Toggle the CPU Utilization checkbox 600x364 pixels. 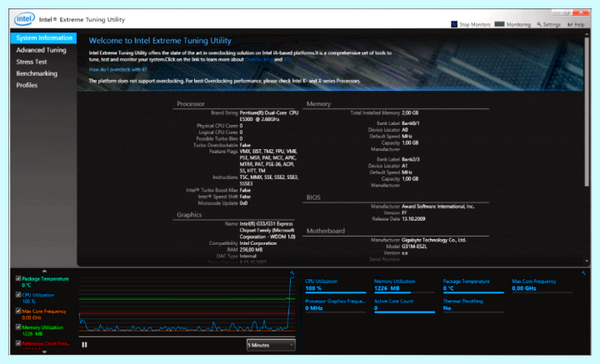click(x=18, y=294)
